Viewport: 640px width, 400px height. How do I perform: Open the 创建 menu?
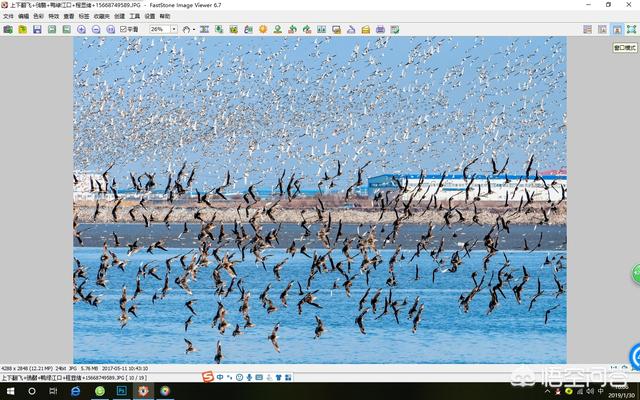click(119, 16)
